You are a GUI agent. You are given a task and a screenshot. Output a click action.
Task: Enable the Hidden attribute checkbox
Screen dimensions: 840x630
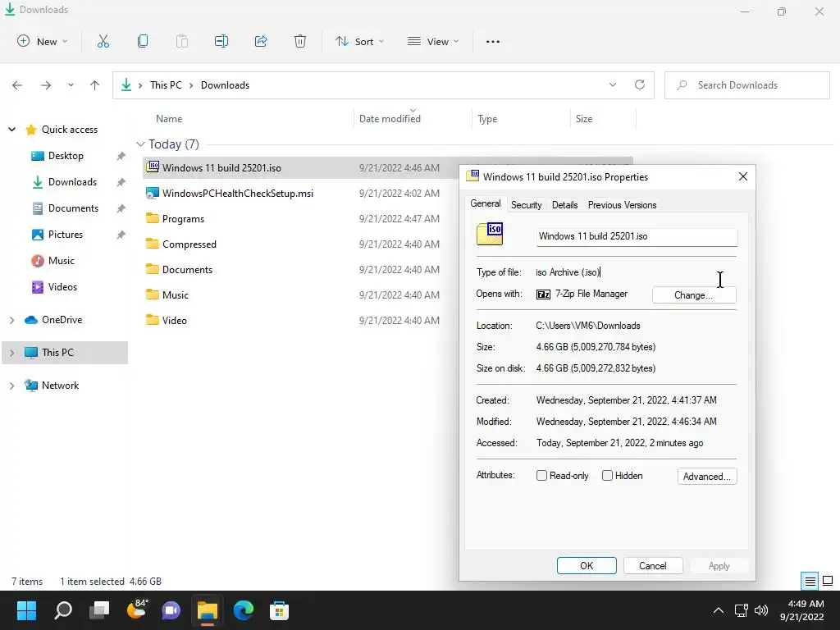pos(607,476)
